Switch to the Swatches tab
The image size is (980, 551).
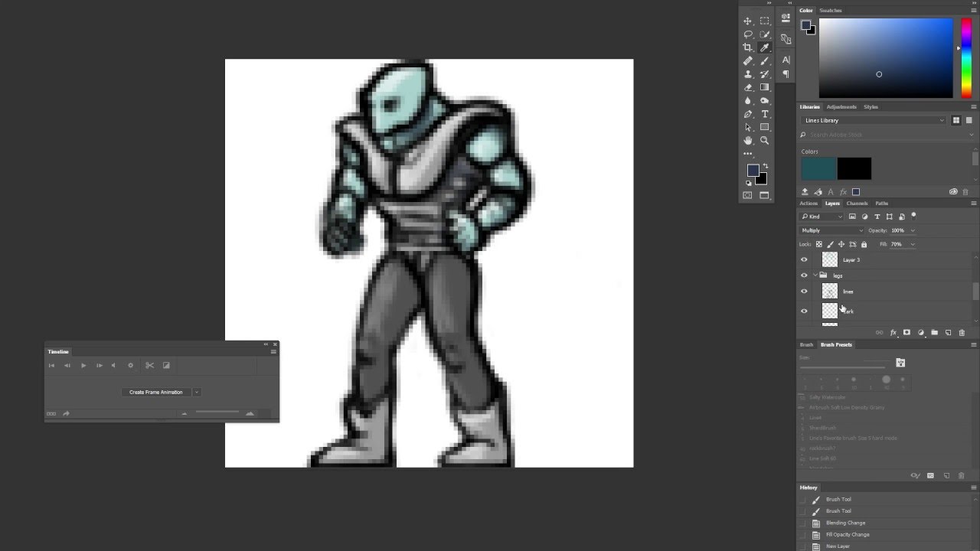pos(831,11)
